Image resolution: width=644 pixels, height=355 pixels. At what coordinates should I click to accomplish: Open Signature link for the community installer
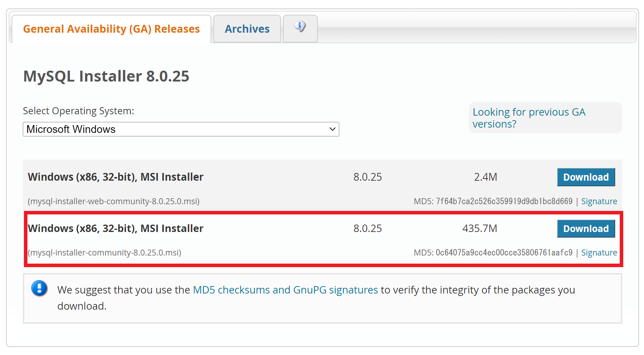pyautogui.click(x=599, y=253)
